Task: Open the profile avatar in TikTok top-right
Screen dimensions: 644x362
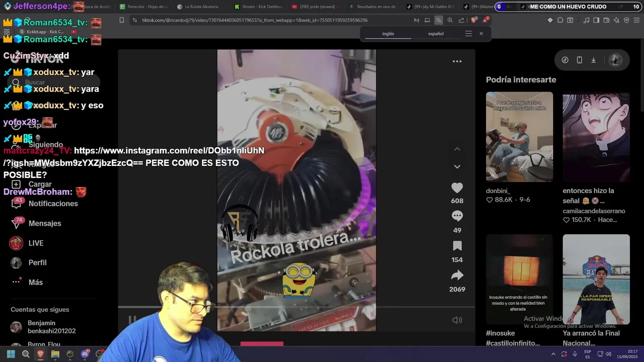Action: (615, 60)
